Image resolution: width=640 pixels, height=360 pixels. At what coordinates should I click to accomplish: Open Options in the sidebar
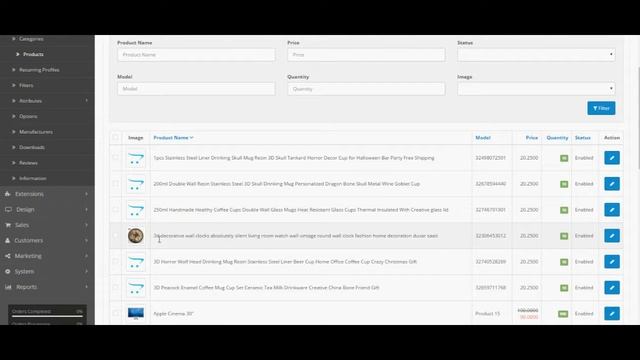click(x=28, y=116)
